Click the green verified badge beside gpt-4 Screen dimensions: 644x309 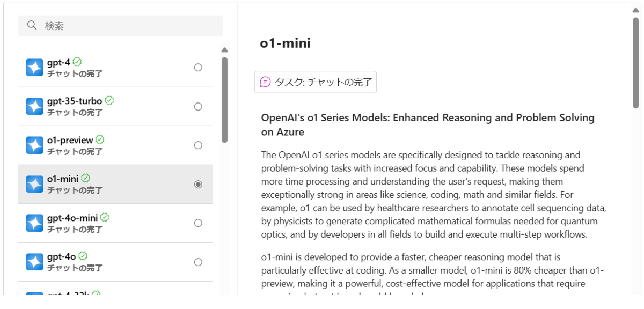tap(77, 62)
